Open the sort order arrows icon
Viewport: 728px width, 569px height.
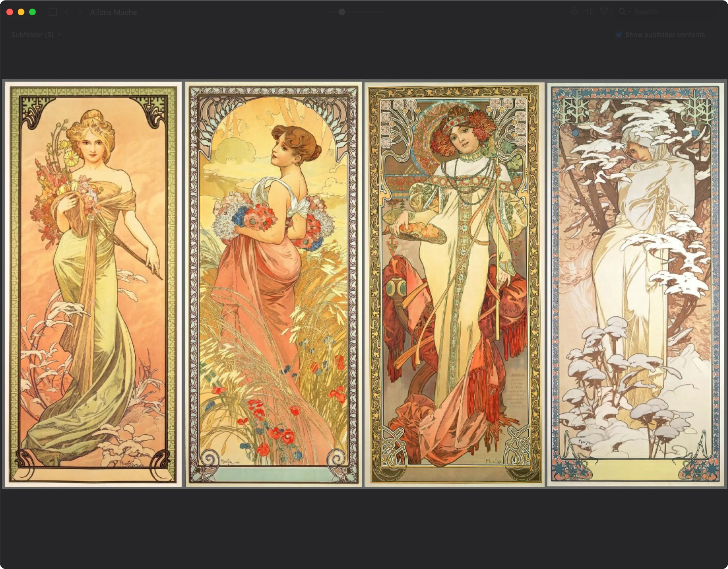(x=589, y=12)
